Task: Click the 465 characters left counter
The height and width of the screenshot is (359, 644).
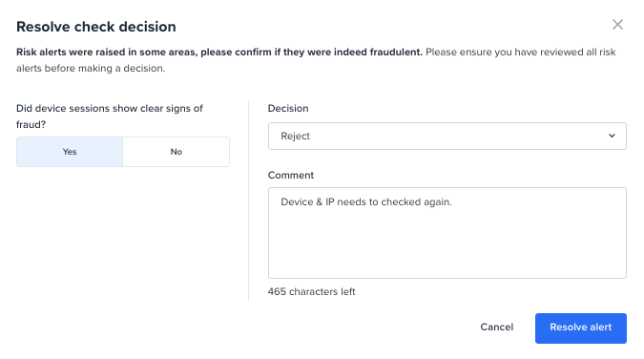Action: click(x=311, y=291)
